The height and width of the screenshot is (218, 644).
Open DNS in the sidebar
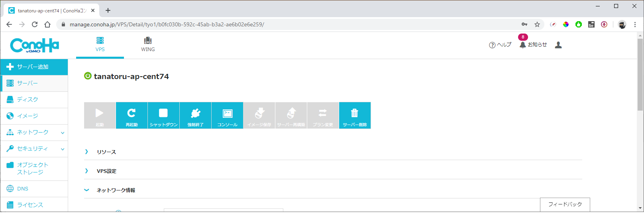[x=34, y=188]
